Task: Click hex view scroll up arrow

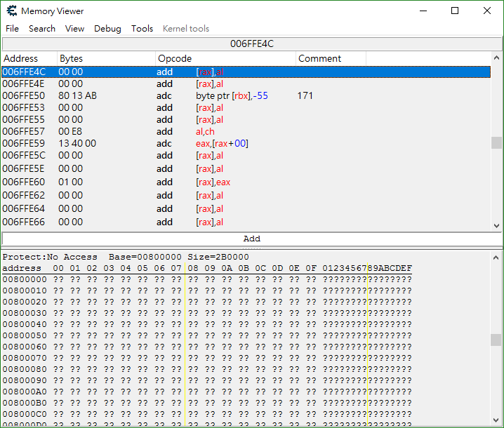Action: (496, 258)
